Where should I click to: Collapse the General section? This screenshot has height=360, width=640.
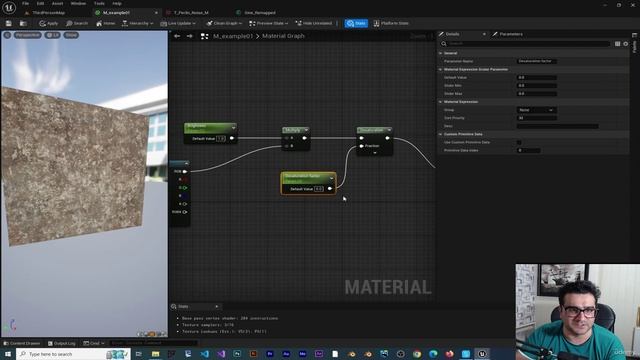pyautogui.click(x=440, y=53)
